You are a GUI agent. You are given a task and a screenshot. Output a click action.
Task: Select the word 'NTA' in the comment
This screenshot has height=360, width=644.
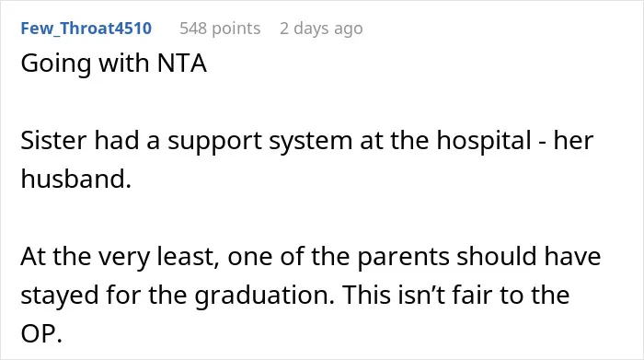(x=181, y=64)
